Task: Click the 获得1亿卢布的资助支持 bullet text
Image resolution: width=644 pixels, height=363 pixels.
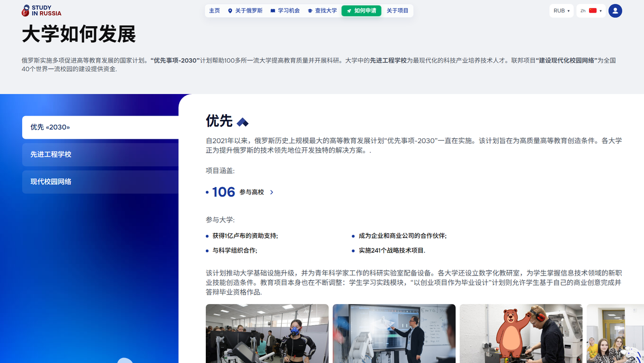Action: [245, 236]
